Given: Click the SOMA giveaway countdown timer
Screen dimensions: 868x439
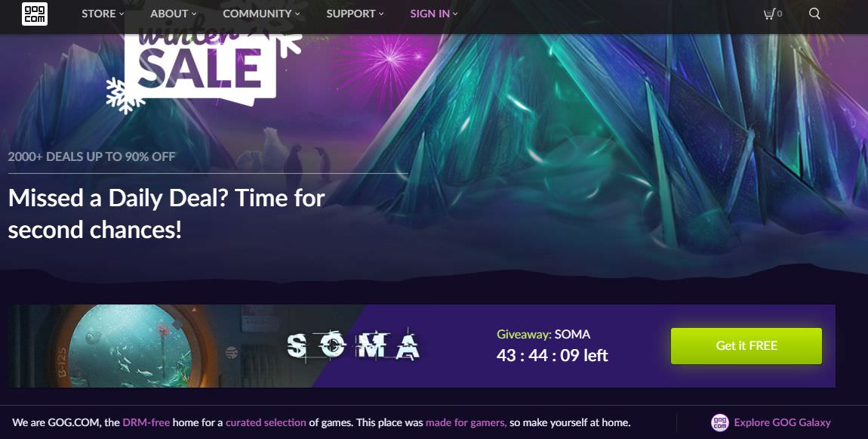Looking at the screenshot, I should click(x=552, y=355).
